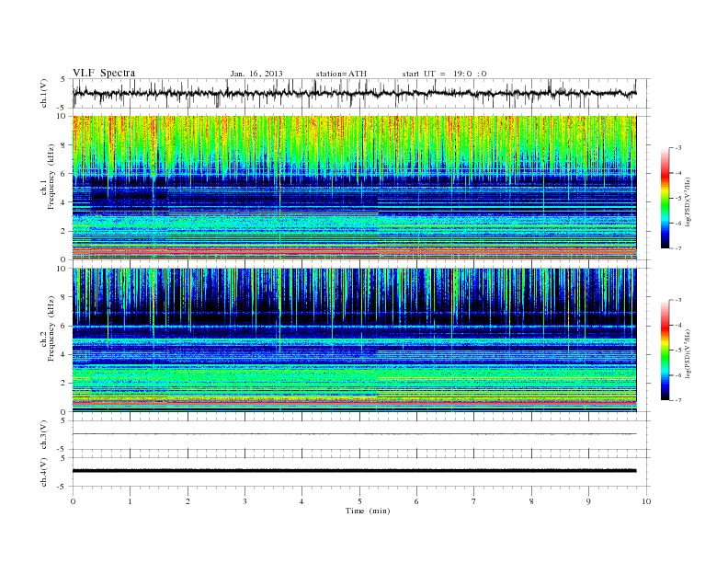Click the ch.4 thick black waveform band
Viewport: 728px width, 563px height.
pos(354,471)
